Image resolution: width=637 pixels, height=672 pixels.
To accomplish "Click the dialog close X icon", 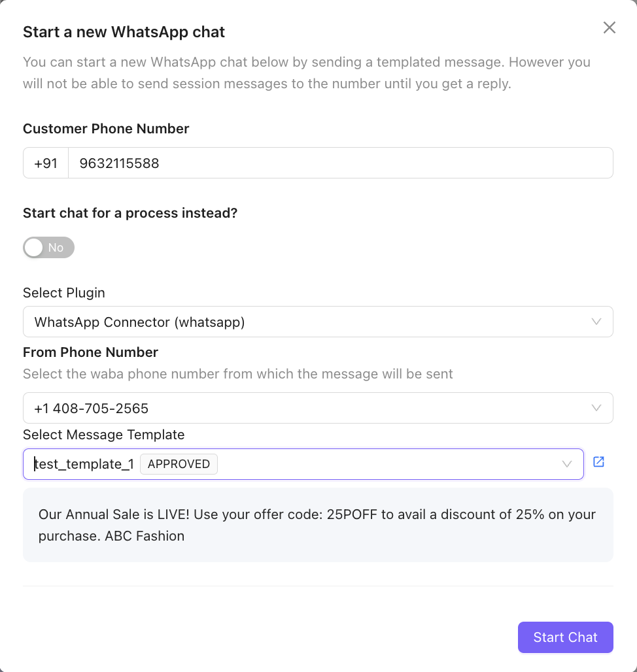I will (x=609, y=27).
